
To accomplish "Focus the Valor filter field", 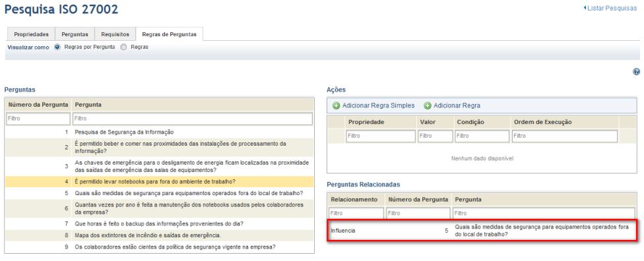I will point(435,136).
